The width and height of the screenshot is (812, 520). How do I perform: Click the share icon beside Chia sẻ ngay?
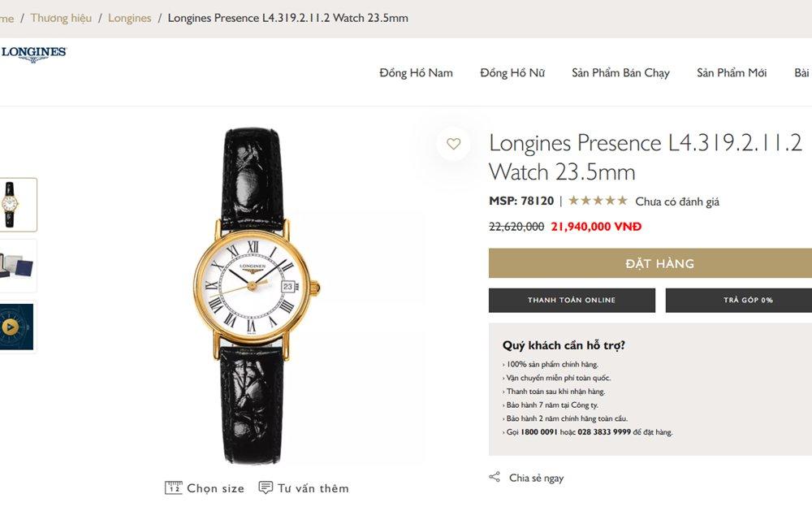495,477
